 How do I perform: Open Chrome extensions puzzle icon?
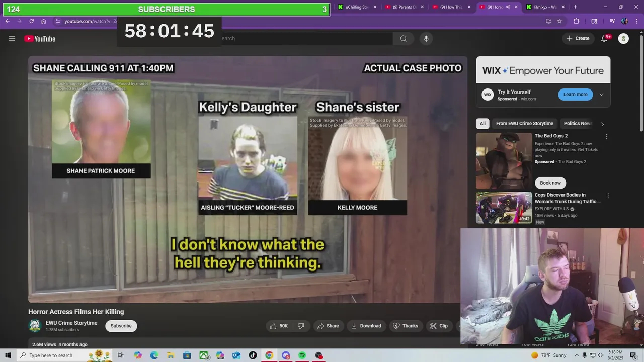click(577, 21)
